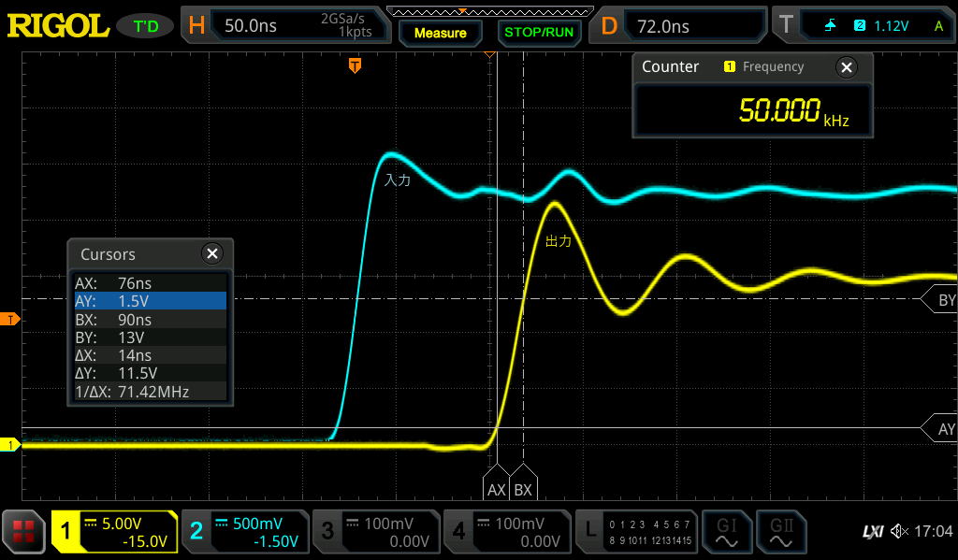
Task: Click the GI waveform generator icon
Action: pos(726,532)
